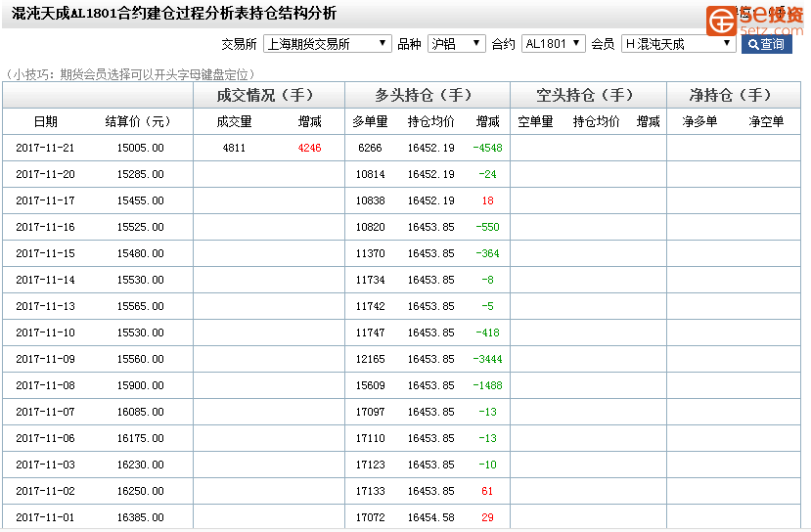
Task: Click the 查询 search button
Action: [766, 44]
